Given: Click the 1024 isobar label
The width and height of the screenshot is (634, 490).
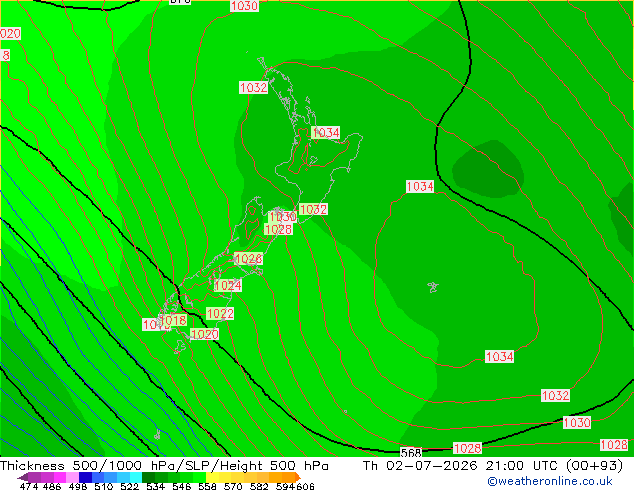Looking at the screenshot, I should click(x=228, y=285).
